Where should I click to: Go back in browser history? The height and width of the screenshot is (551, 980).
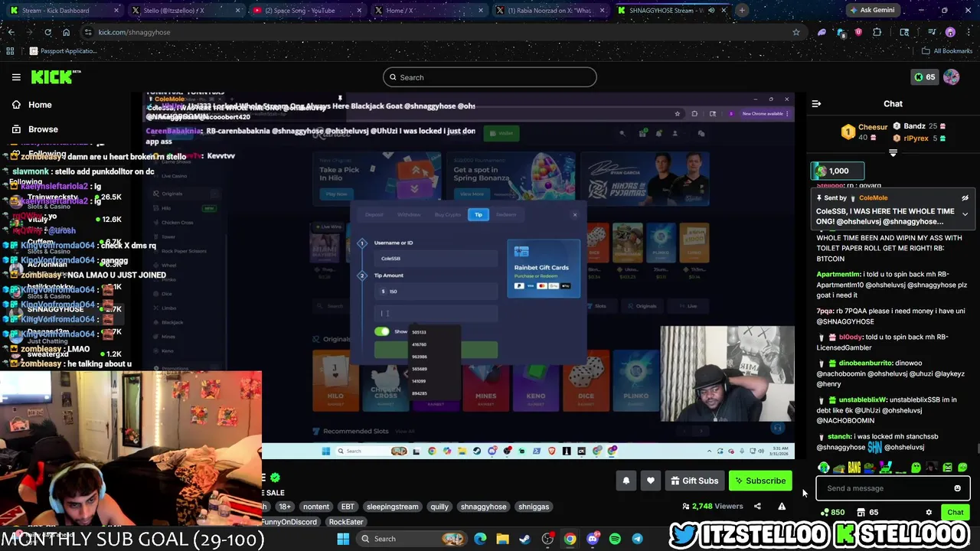pos(11,32)
